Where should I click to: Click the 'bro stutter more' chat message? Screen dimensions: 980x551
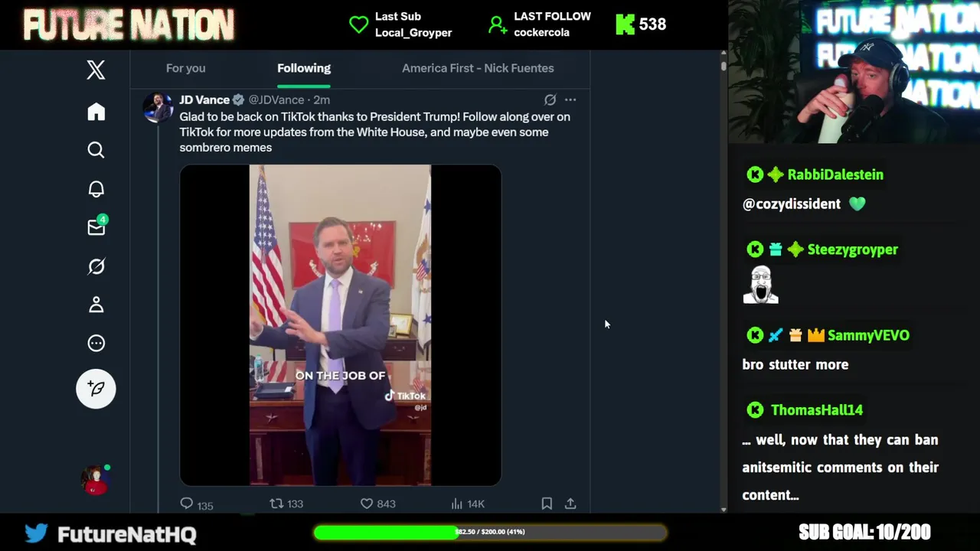(x=795, y=364)
